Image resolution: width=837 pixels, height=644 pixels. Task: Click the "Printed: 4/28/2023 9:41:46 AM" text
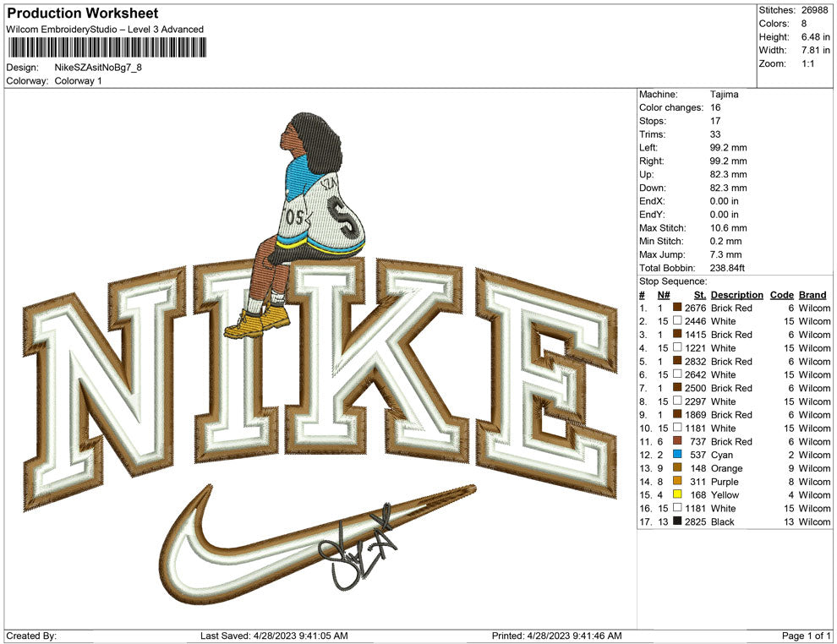(557, 636)
